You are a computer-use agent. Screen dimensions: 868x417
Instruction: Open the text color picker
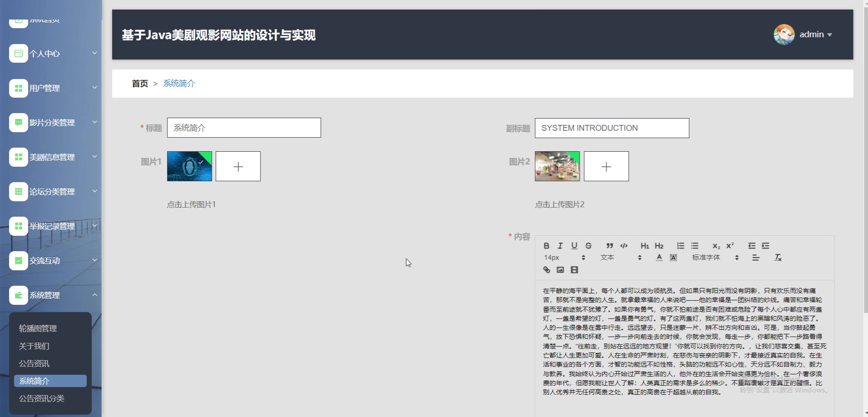pyautogui.click(x=659, y=258)
